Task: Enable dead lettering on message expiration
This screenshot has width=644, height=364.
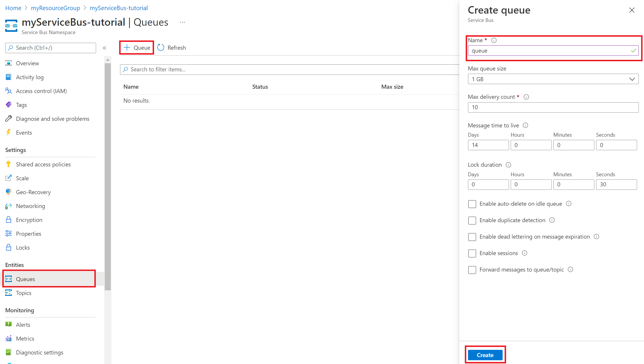Action: point(472,237)
